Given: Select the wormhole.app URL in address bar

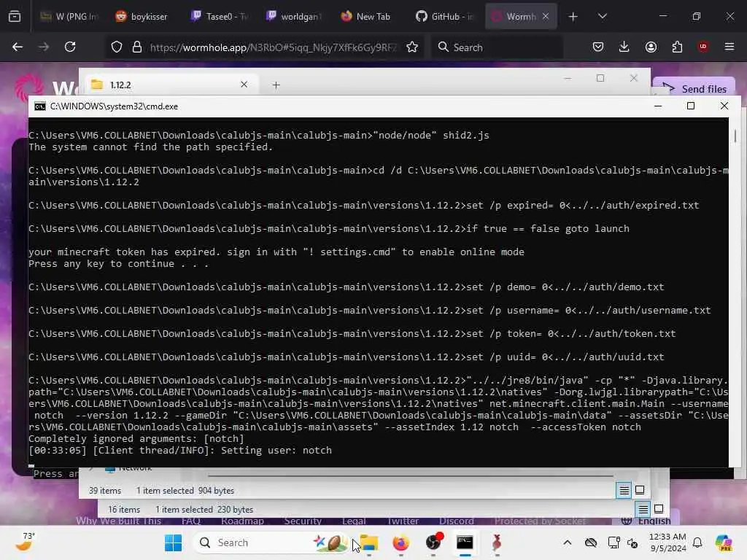Looking at the screenshot, I should tap(273, 47).
